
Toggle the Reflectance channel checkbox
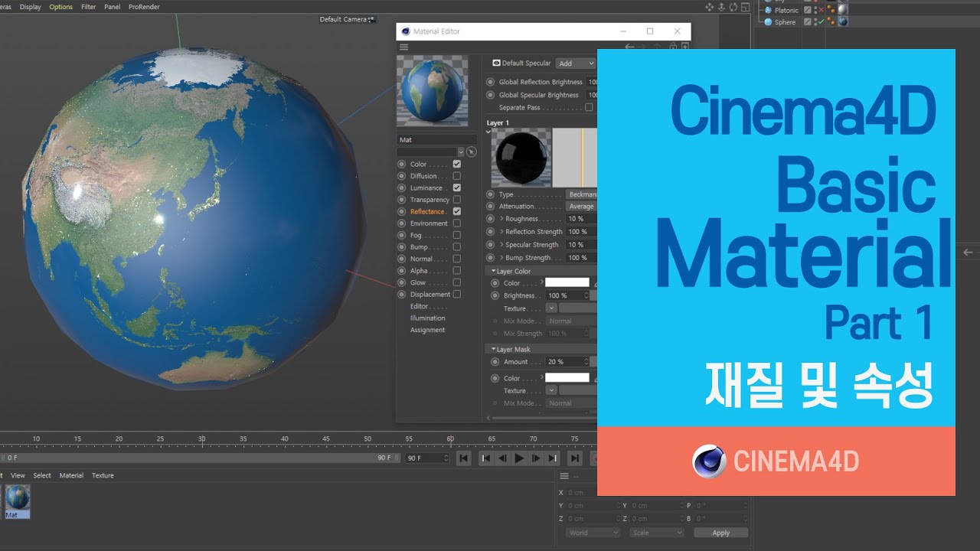[x=457, y=211]
